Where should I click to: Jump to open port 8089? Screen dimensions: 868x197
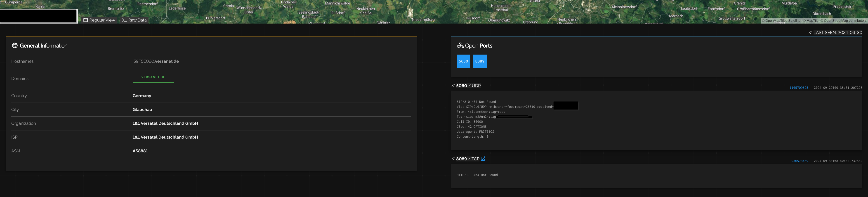click(479, 61)
